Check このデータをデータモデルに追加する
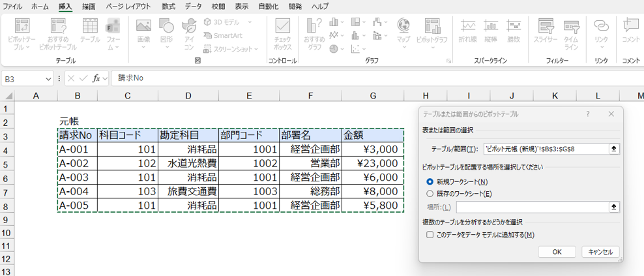The width and height of the screenshot is (644, 276). tap(430, 236)
